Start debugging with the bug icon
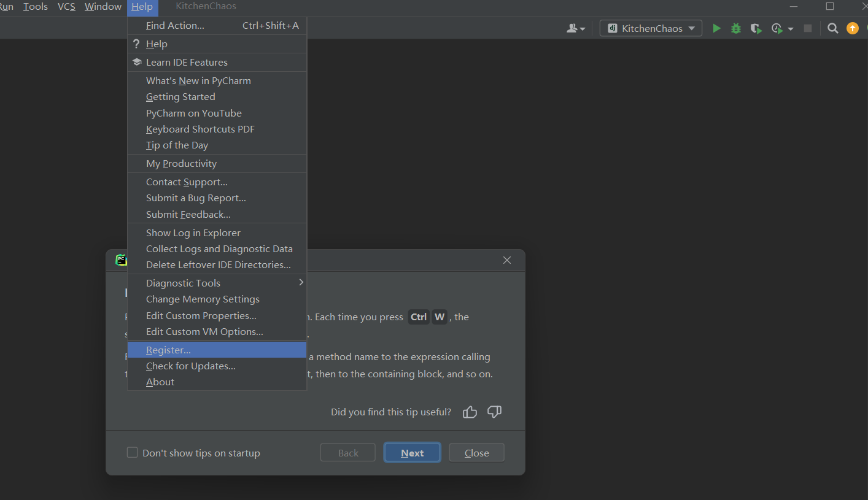The height and width of the screenshot is (500, 868). point(736,28)
